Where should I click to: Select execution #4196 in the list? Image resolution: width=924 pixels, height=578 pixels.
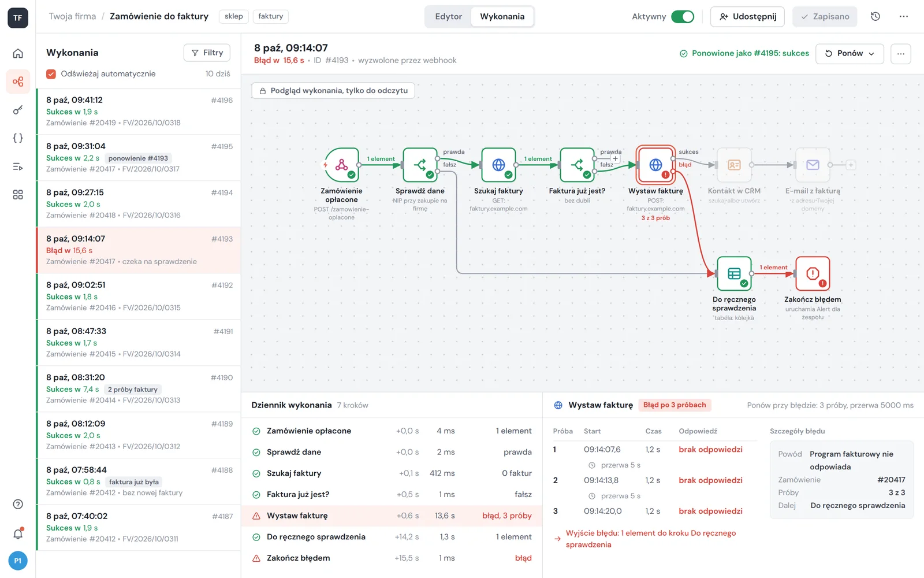tap(139, 111)
